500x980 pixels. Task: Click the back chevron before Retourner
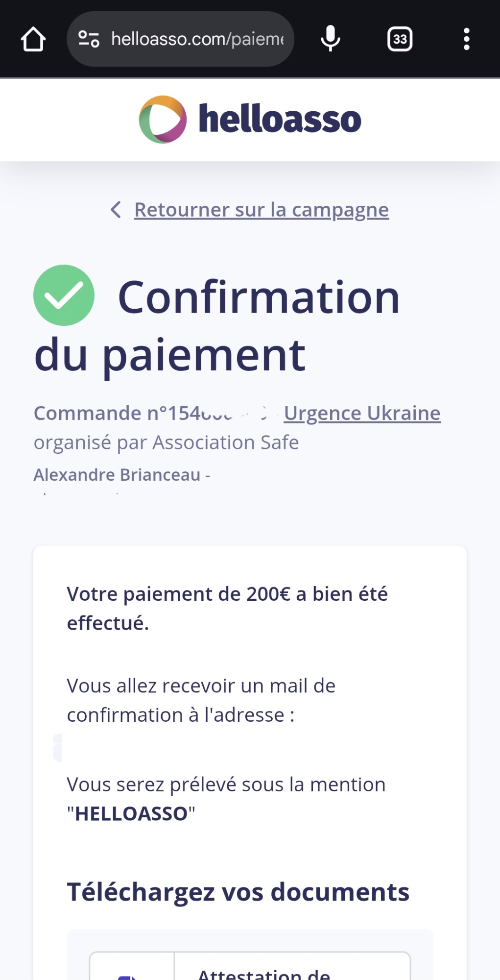116,210
